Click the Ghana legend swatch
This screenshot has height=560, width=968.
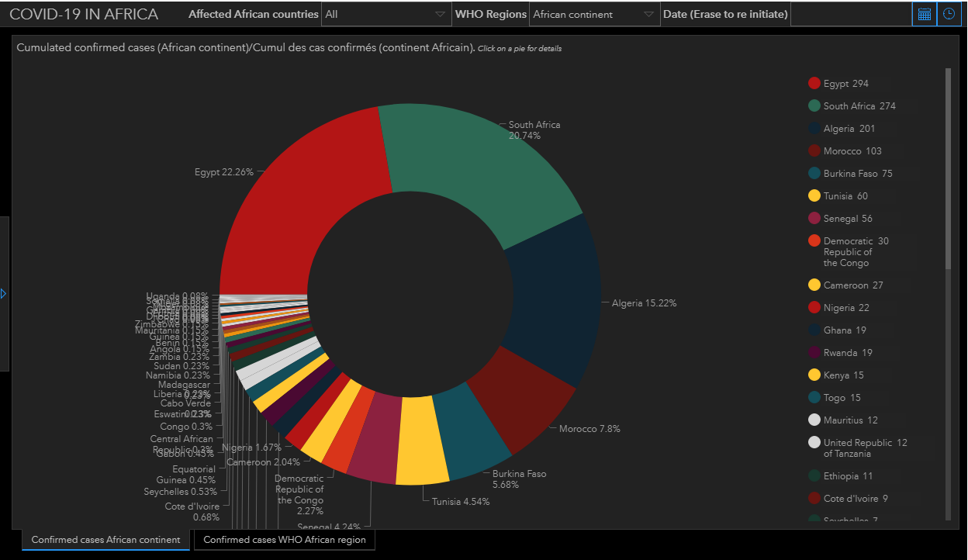(814, 330)
